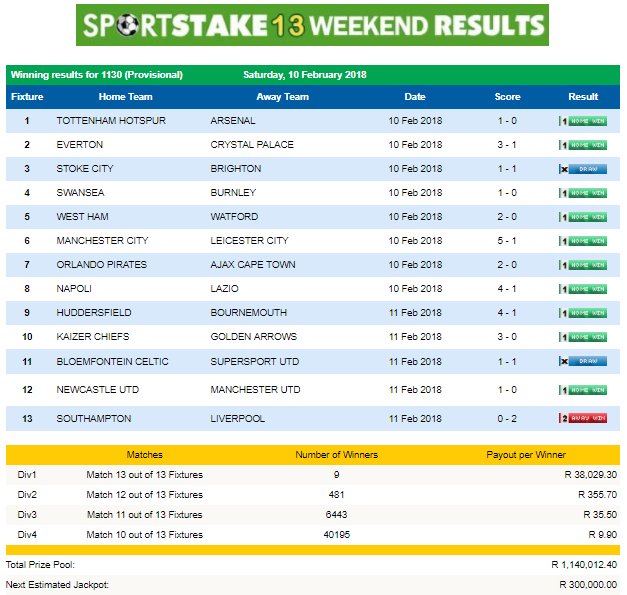This screenshot has height=595, width=627.
Task: Click the Away Win badge in Southampton row
Action: tap(583, 419)
